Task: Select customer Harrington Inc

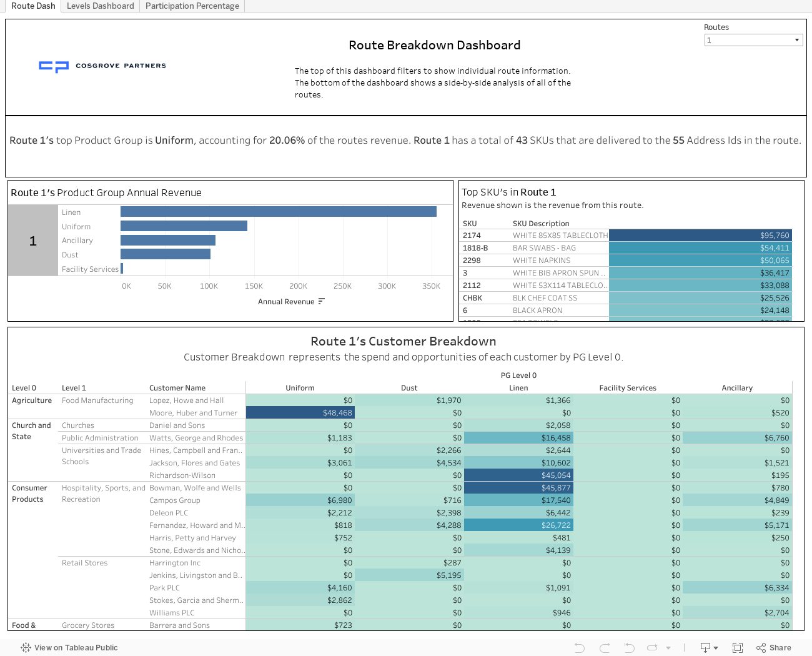Action: [175, 563]
